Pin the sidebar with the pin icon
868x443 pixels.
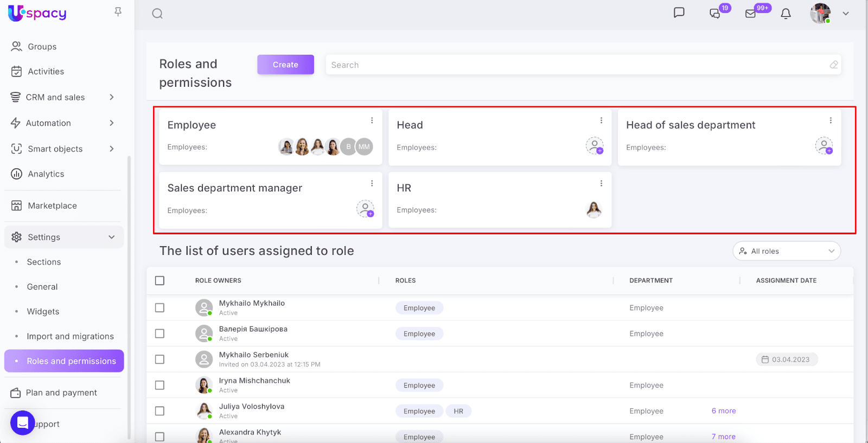[x=118, y=12]
